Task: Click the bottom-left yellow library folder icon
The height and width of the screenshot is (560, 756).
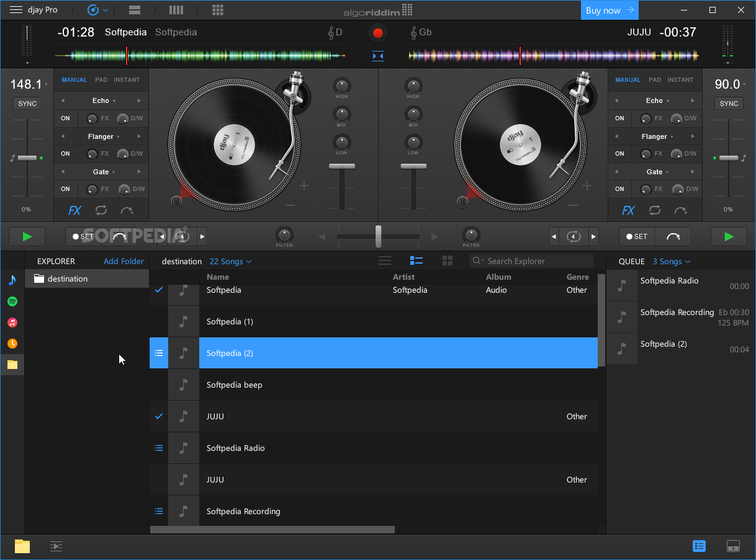Action: click(22, 546)
